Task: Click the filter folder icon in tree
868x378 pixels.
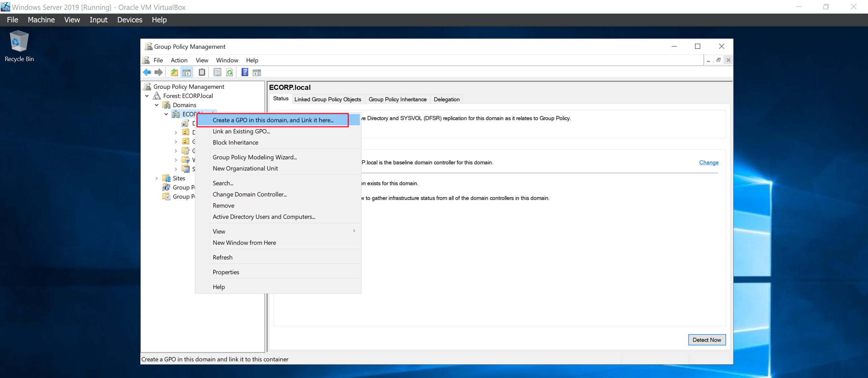Action: [x=185, y=160]
